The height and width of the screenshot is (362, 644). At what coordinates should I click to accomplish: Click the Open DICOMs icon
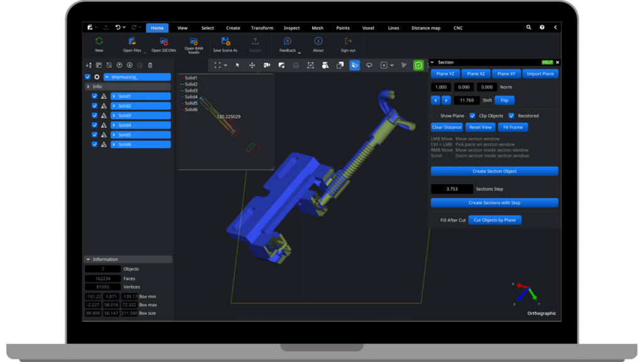[164, 42]
